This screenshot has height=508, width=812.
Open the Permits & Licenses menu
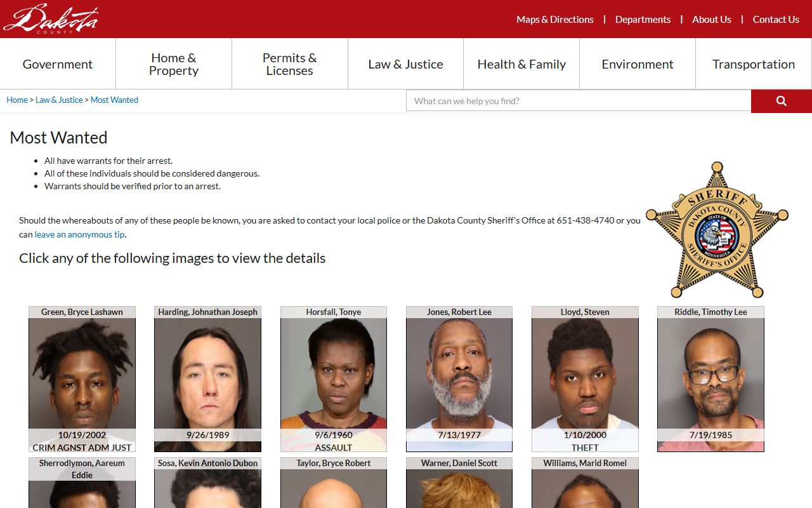[x=290, y=64]
